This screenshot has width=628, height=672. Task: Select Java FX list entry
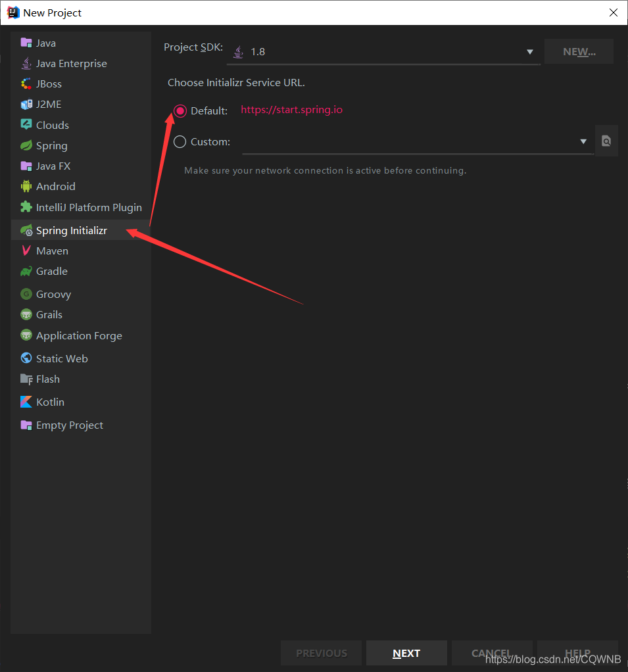pyautogui.click(x=81, y=166)
